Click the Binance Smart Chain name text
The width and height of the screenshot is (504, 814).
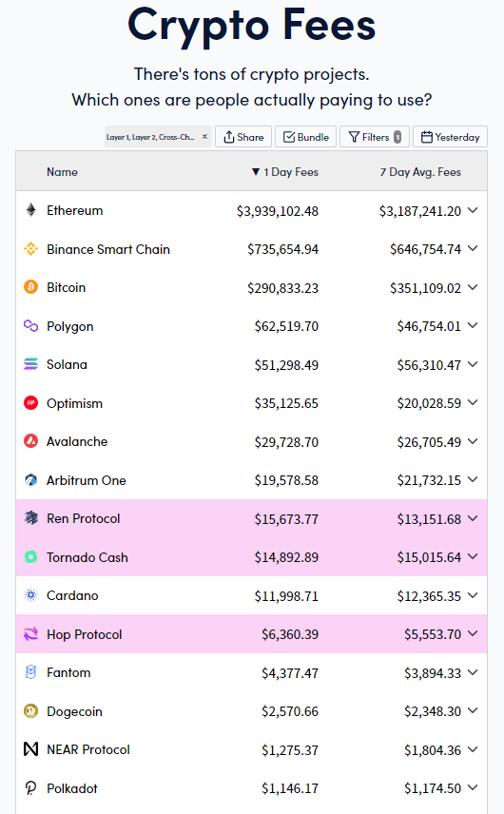108,249
